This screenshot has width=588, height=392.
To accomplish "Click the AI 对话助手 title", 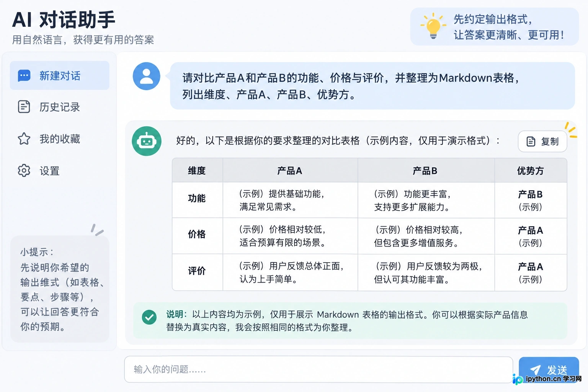I will (64, 20).
